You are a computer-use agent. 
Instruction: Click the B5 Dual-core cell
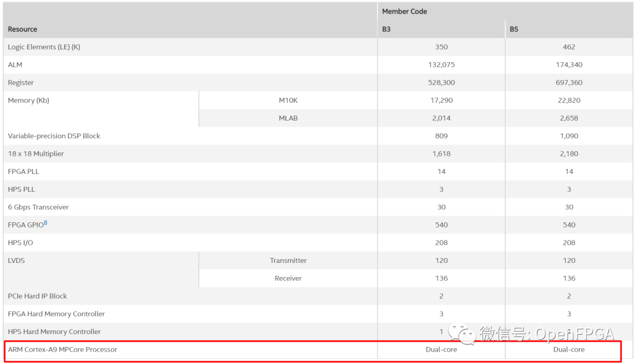[x=569, y=350]
